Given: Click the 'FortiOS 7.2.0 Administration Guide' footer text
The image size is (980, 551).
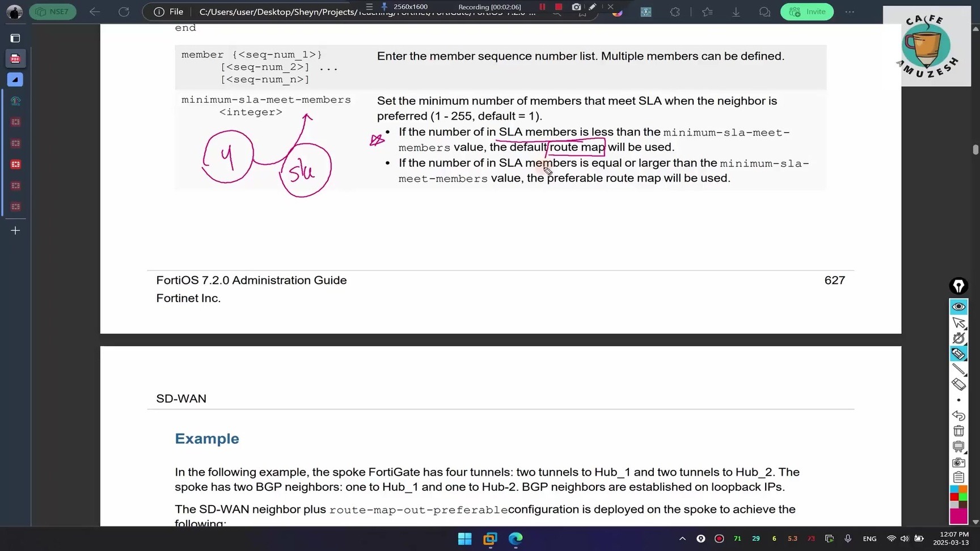Looking at the screenshot, I should [251, 280].
